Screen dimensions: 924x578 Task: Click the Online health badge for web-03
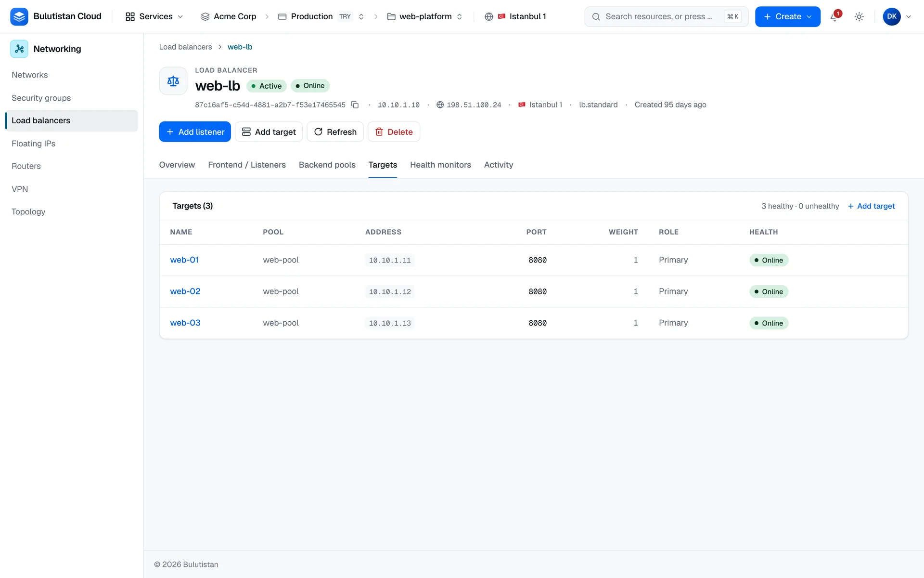pos(769,323)
